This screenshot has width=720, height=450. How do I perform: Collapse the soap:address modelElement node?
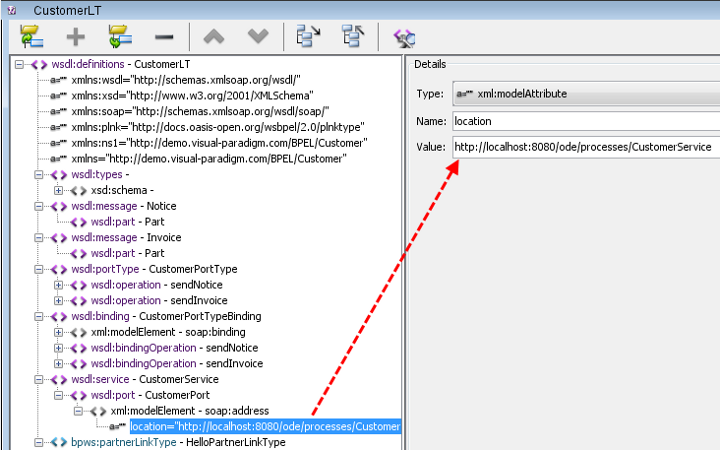pyautogui.click(x=78, y=411)
